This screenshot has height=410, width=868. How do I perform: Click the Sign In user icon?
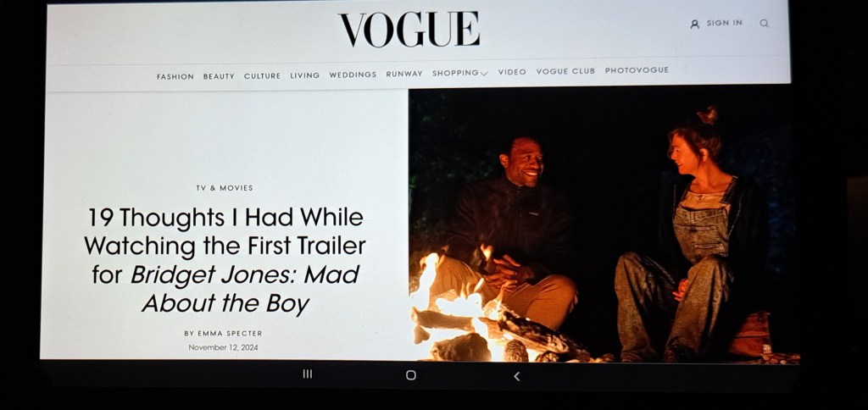(x=695, y=24)
